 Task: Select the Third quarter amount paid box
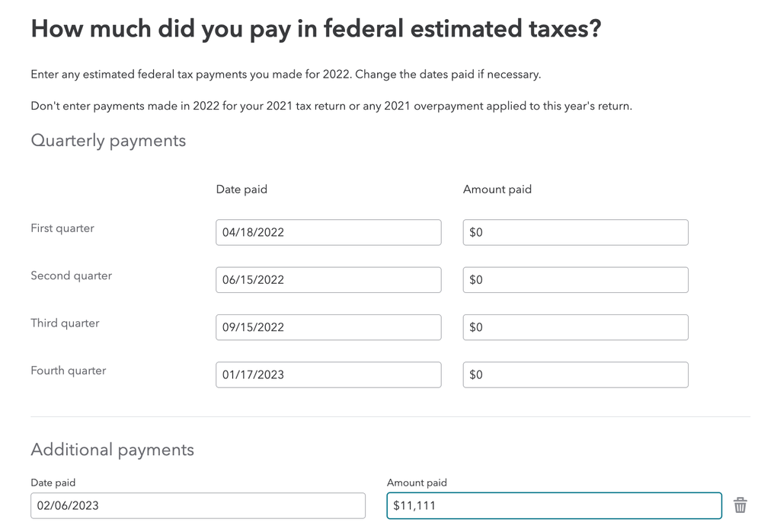pyautogui.click(x=576, y=327)
